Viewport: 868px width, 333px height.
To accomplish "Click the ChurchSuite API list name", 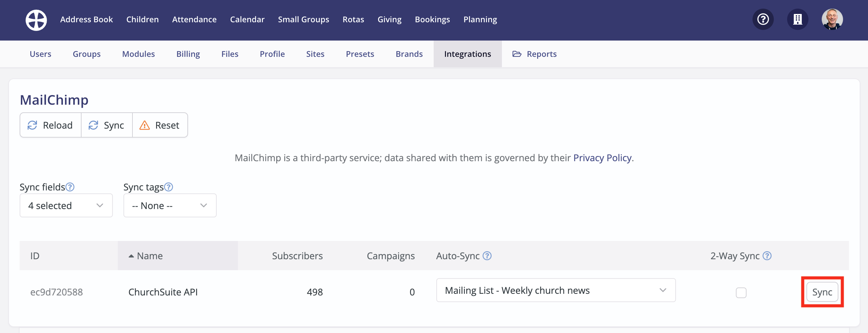I will coord(163,292).
